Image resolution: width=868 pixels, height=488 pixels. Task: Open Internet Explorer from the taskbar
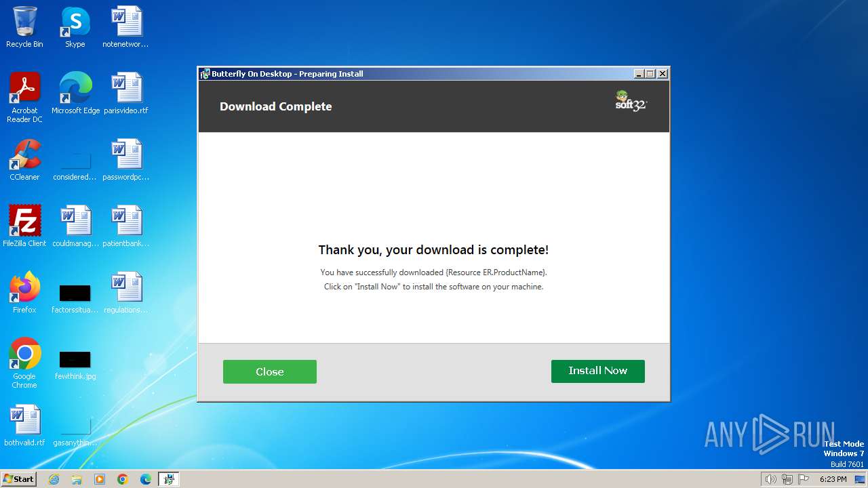point(54,479)
